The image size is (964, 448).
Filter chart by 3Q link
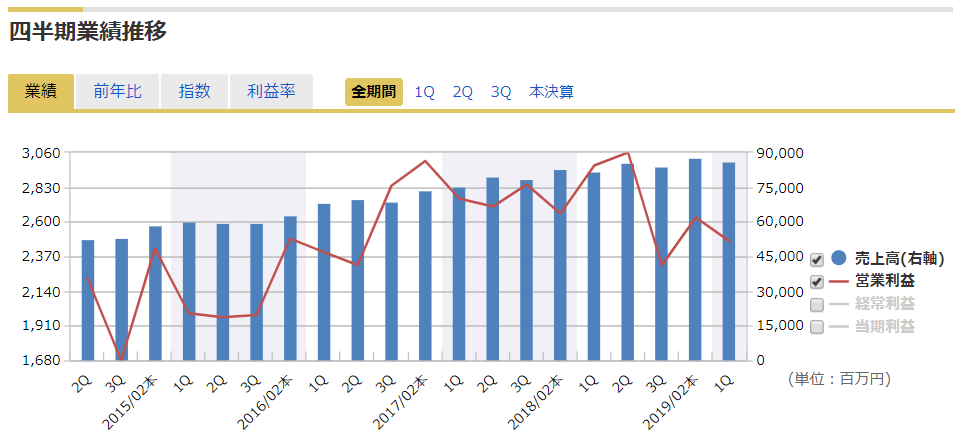pos(501,93)
